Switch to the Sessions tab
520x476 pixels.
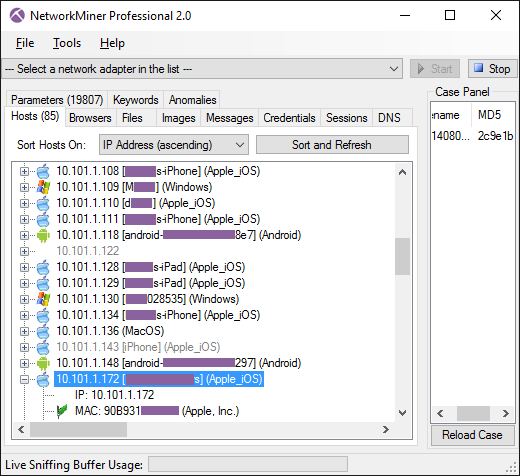(347, 118)
